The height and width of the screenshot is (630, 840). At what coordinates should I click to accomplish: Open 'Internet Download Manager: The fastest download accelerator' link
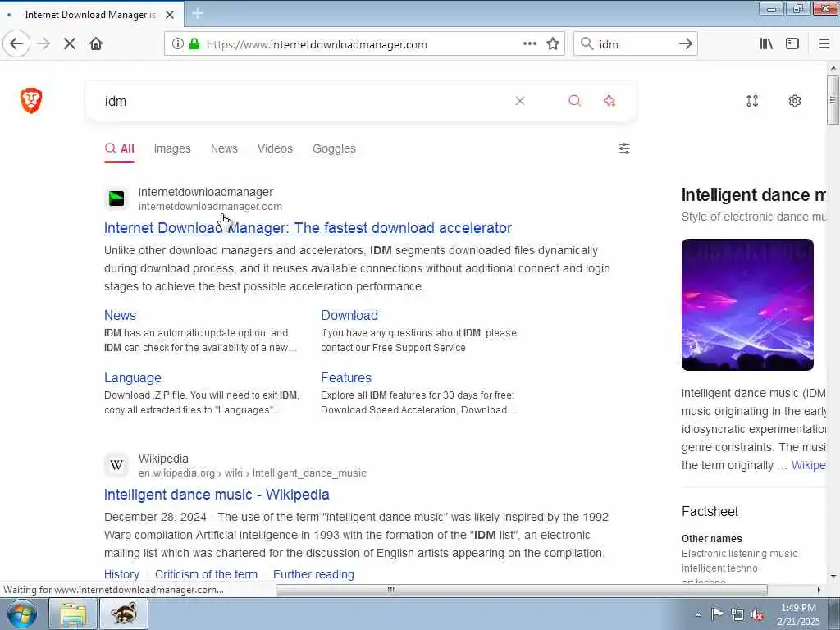point(308,228)
